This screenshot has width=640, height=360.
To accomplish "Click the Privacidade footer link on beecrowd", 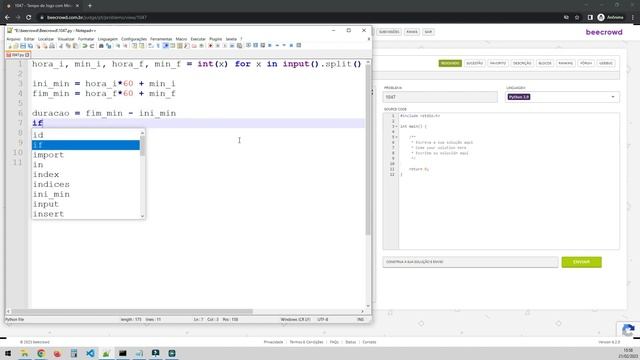I will [x=273, y=342].
